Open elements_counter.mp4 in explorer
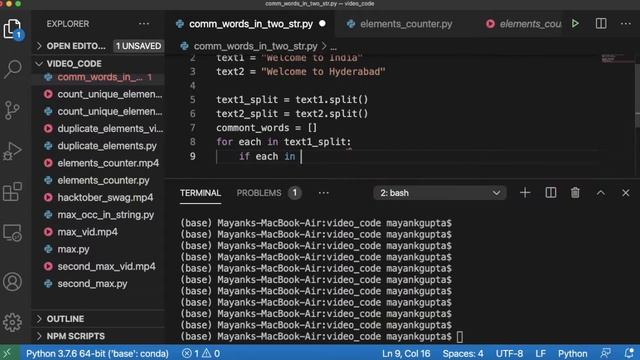The width and height of the screenshot is (640, 360). 98,163
